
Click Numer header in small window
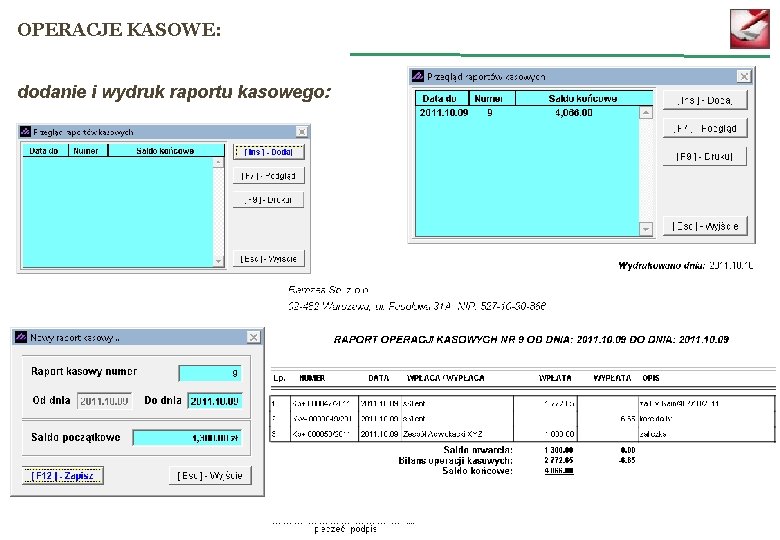tap(88, 151)
